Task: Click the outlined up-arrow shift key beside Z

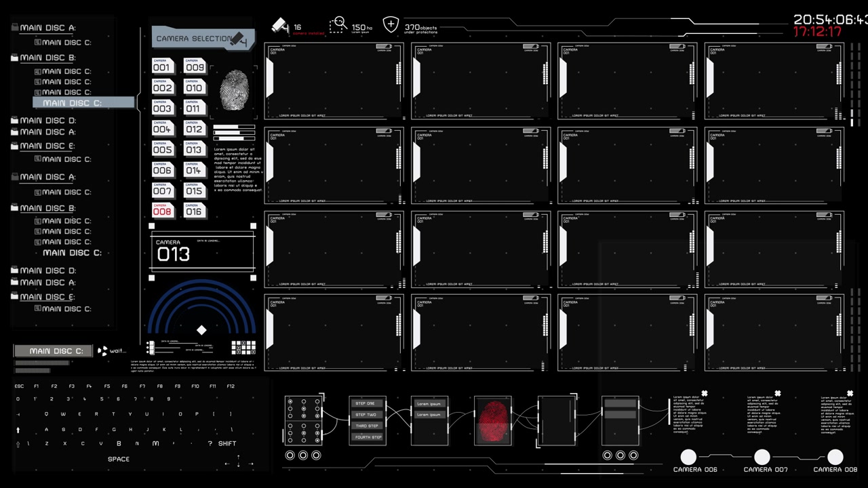Action: pos(18,444)
